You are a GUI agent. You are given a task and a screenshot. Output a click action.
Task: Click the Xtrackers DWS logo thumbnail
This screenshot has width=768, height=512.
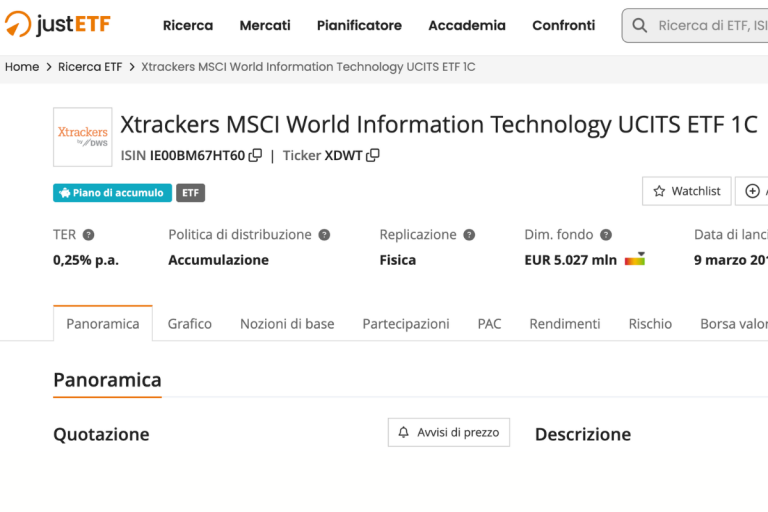point(82,137)
